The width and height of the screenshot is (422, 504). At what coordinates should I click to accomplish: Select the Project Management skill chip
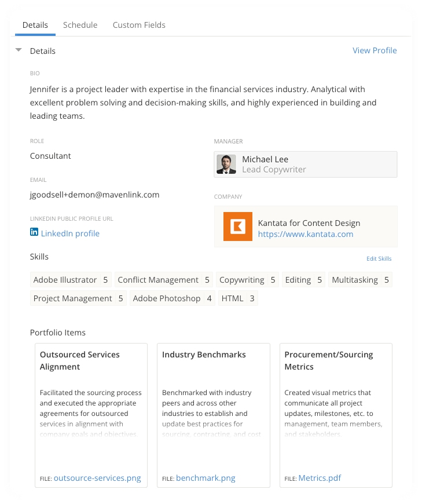(x=78, y=298)
